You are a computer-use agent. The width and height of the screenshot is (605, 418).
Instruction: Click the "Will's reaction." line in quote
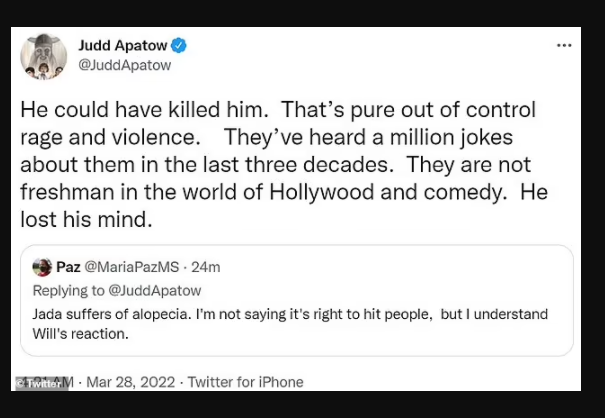point(81,334)
